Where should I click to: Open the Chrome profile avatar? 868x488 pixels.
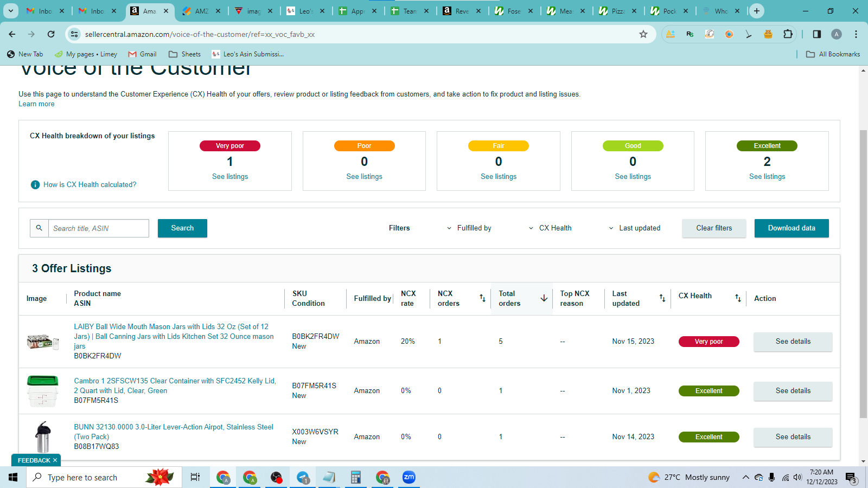(x=837, y=34)
